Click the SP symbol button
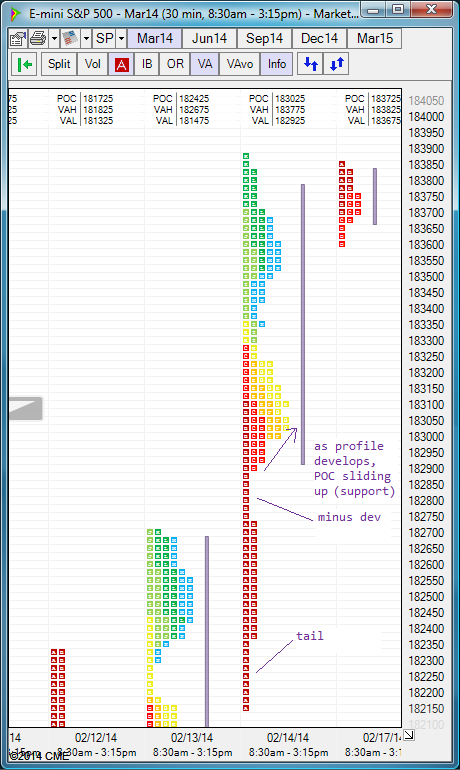 click(x=105, y=38)
